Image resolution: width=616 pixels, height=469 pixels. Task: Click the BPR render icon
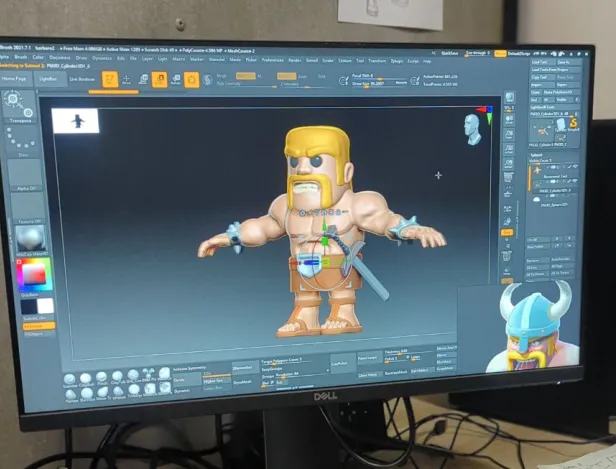coord(510,98)
